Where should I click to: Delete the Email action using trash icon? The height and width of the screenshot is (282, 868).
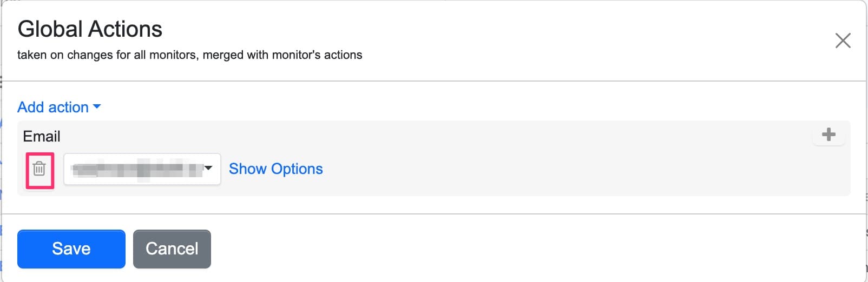[x=39, y=169]
